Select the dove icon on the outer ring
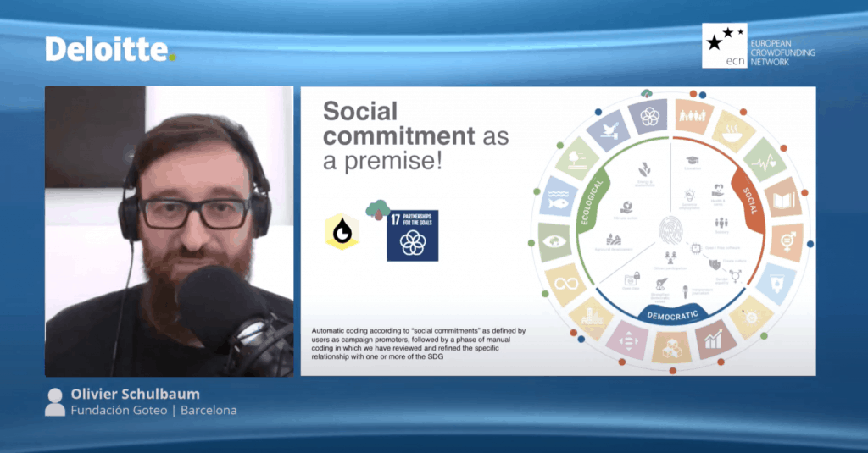Image resolution: width=868 pixels, height=453 pixels. (608, 130)
